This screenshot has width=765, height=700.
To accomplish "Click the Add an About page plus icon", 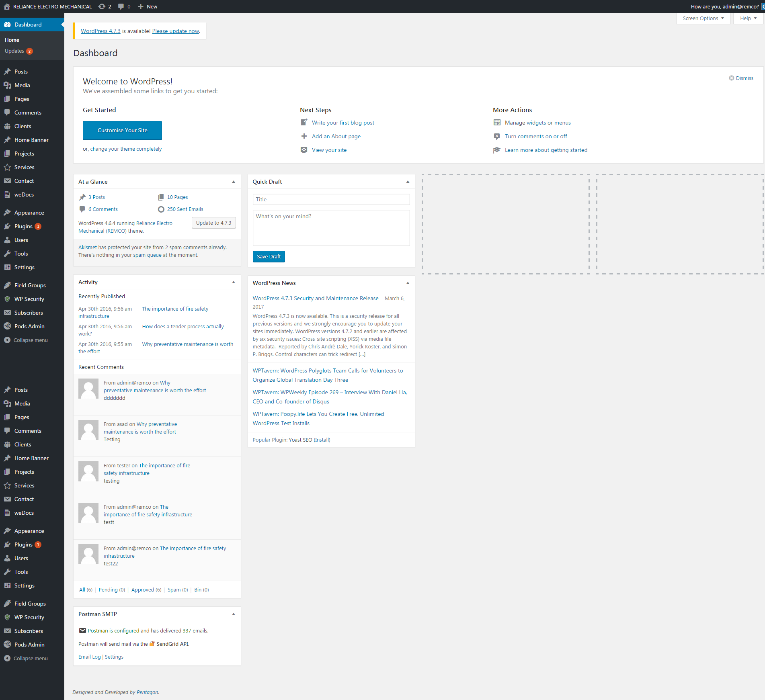I will point(304,136).
